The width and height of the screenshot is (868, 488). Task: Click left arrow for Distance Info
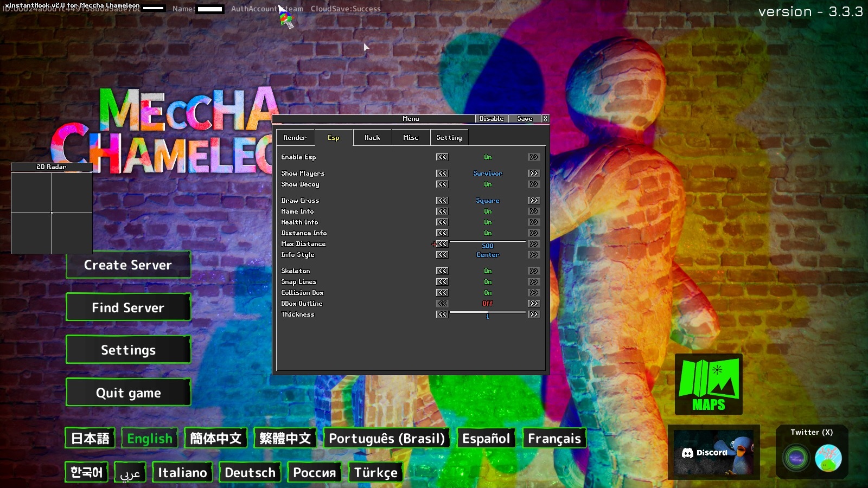pyautogui.click(x=442, y=233)
